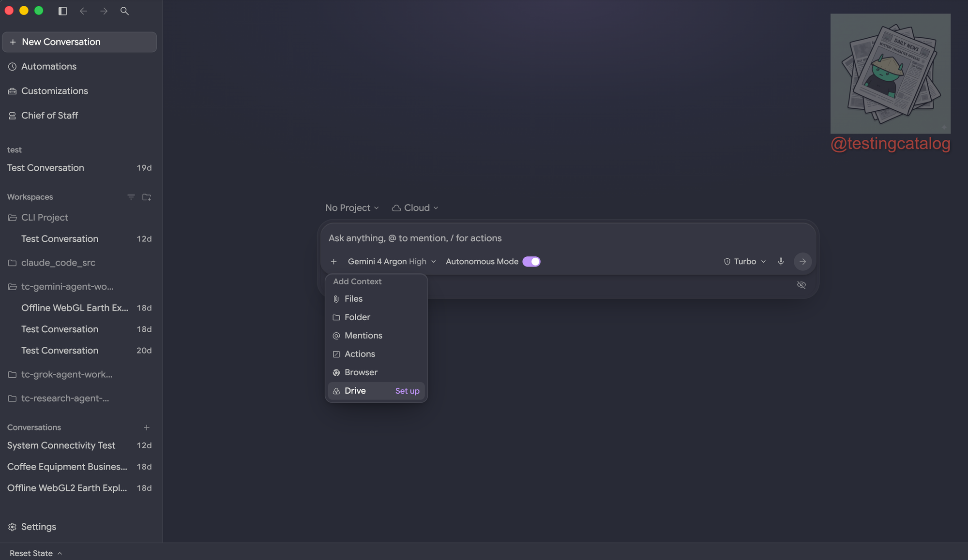Image resolution: width=968 pixels, height=560 pixels.
Task: Click the microphone voice input icon
Action: point(781,262)
